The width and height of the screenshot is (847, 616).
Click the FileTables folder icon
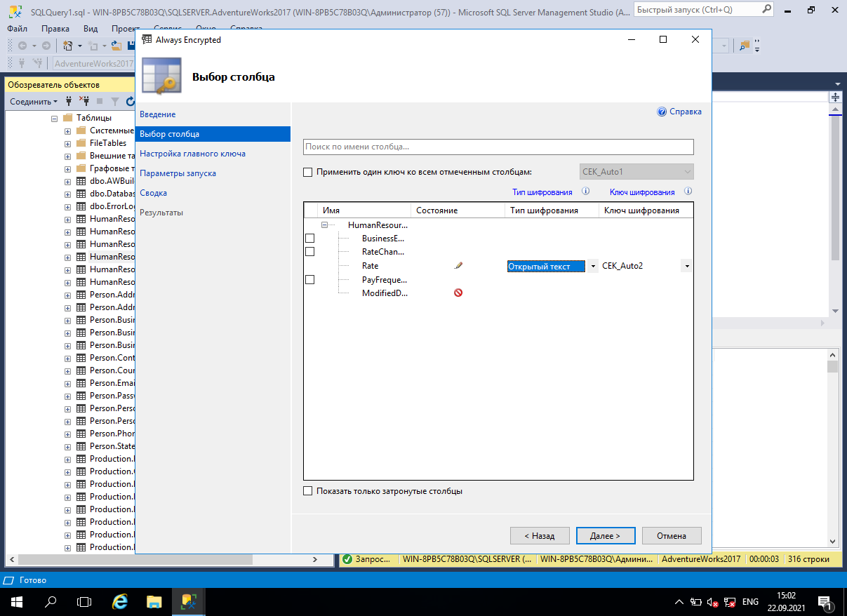81,143
